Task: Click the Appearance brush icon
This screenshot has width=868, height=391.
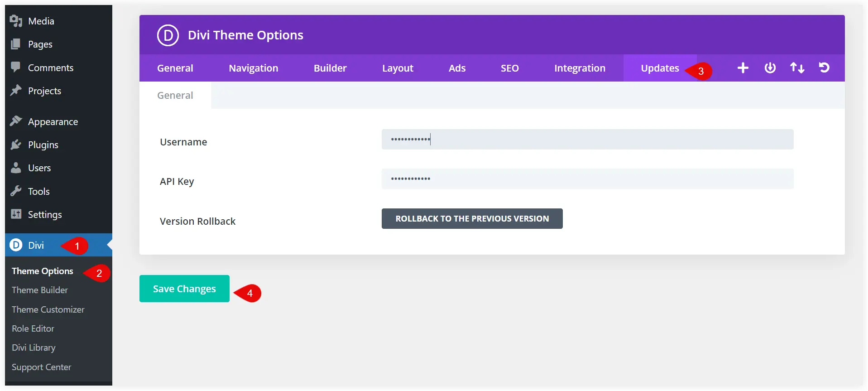Action: [x=16, y=121]
